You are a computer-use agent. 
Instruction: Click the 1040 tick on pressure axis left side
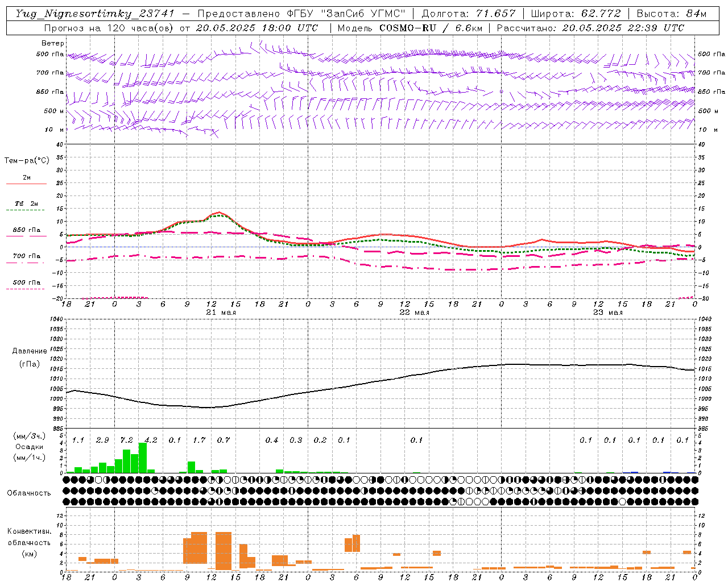(55, 319)
